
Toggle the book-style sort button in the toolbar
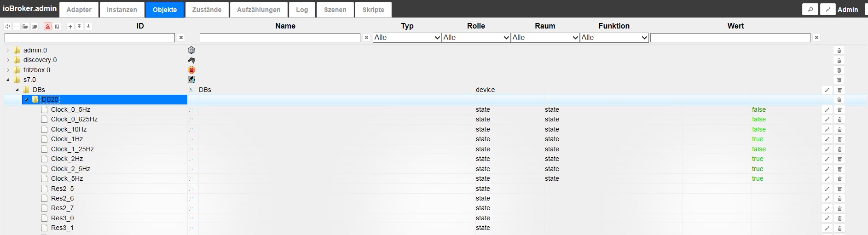point(57,27)
